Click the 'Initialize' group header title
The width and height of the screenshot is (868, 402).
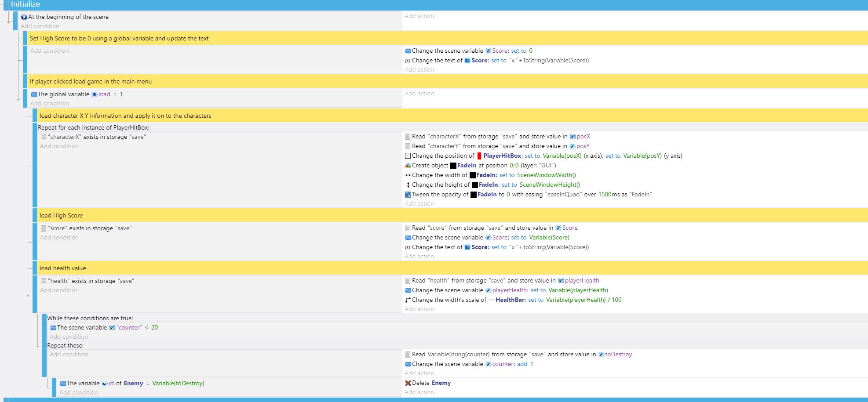26,4
